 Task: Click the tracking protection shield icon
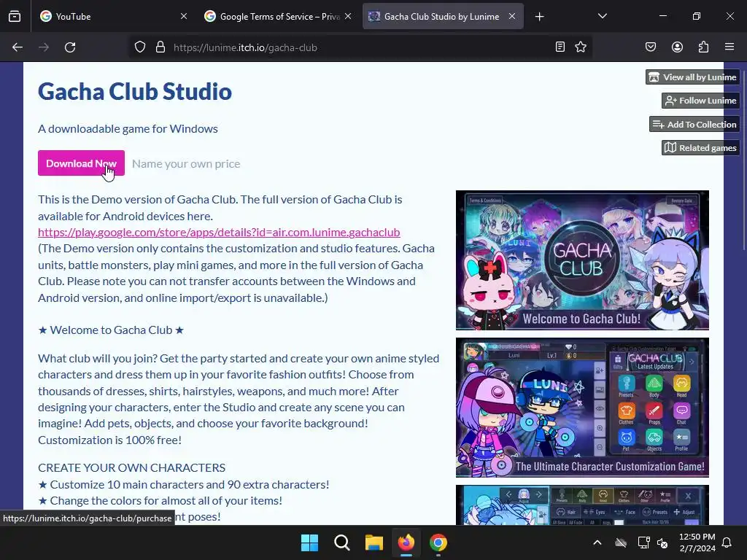(139, 47)
